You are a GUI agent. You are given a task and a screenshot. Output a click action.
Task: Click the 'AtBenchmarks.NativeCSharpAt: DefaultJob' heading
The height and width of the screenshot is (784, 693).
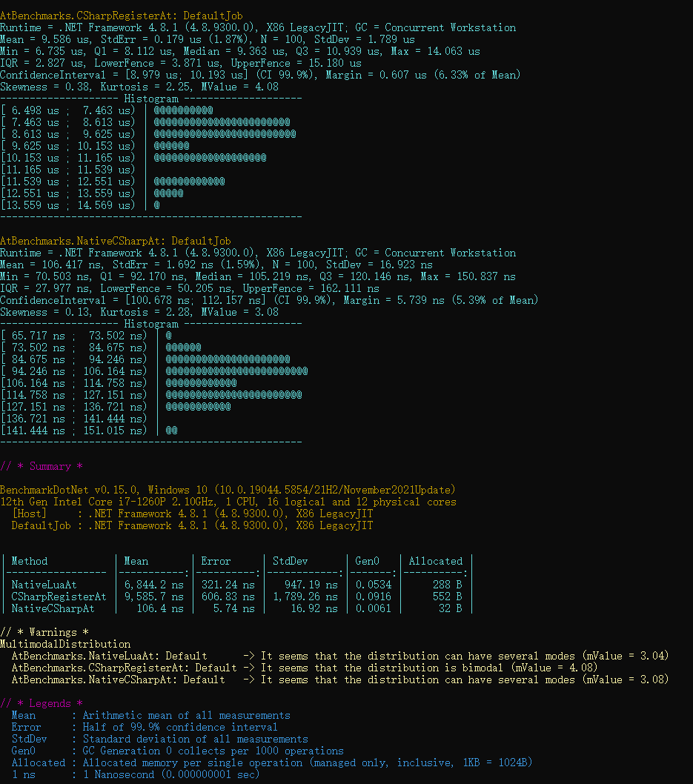(x=116, y=241)
